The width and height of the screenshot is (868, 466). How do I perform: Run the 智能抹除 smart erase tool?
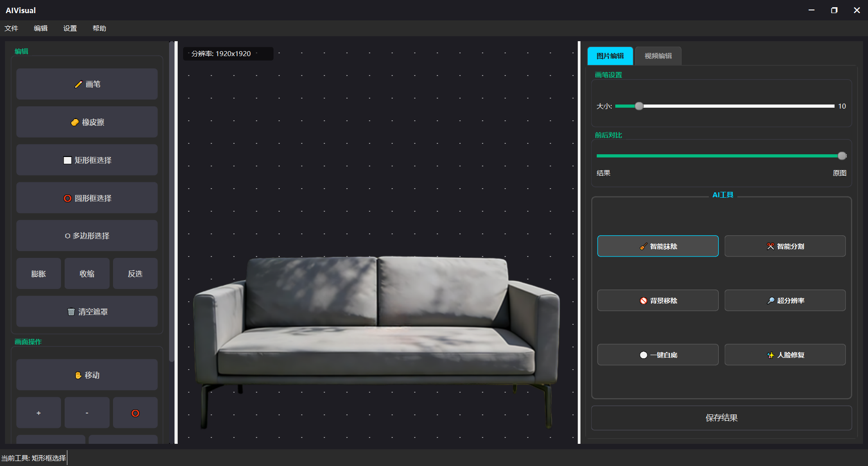click(657, 246)
